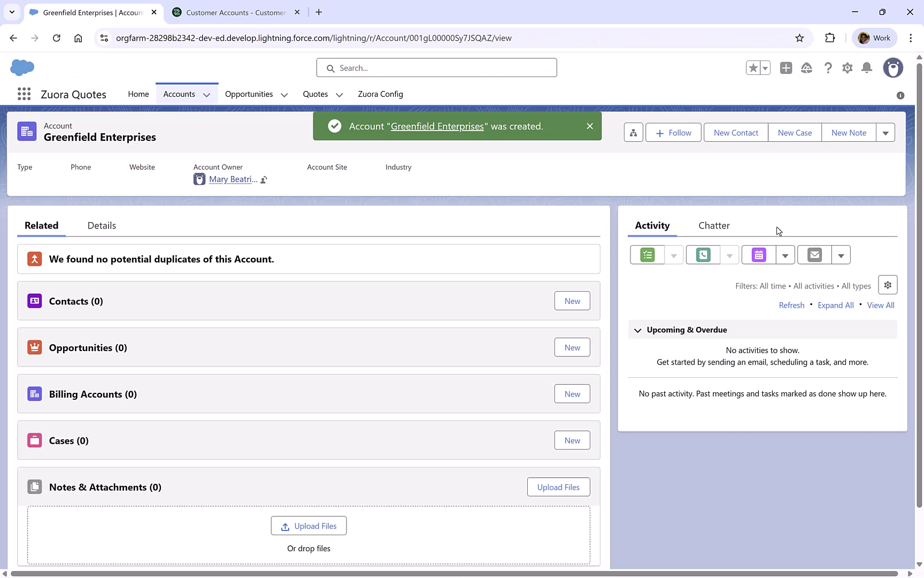Screen dimensions: 924x578
Task: Follow the Greenfield Enterprises account
Action: [x=673, y=132]
